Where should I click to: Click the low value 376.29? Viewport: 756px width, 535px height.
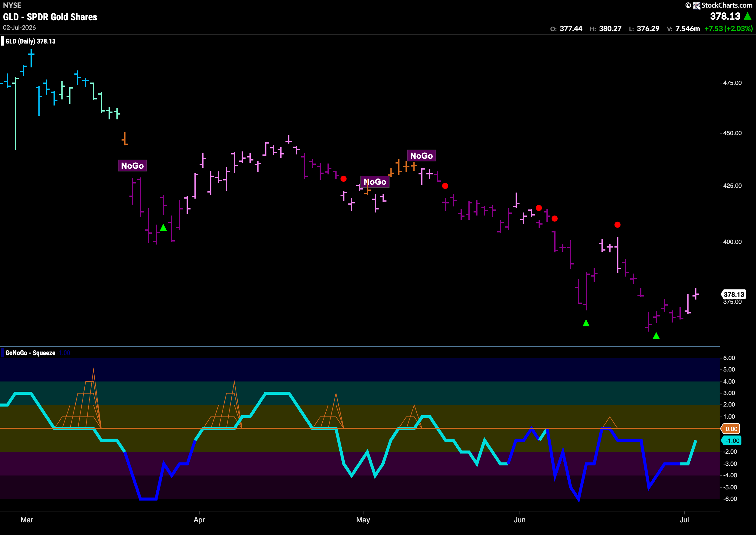648,29
